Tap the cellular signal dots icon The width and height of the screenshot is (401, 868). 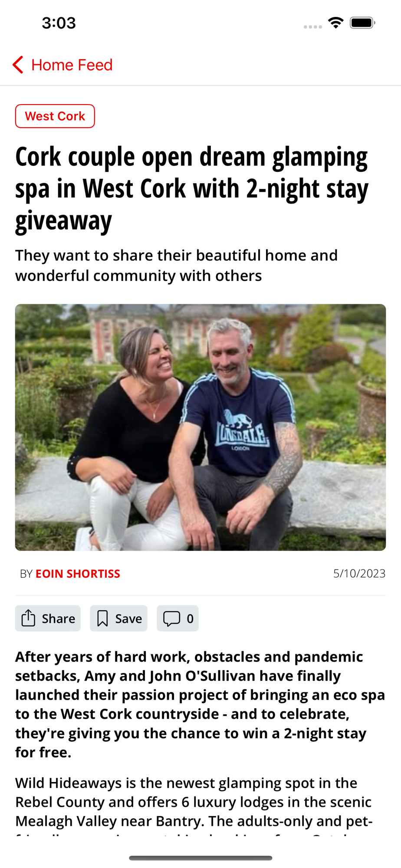pos(313,26)
